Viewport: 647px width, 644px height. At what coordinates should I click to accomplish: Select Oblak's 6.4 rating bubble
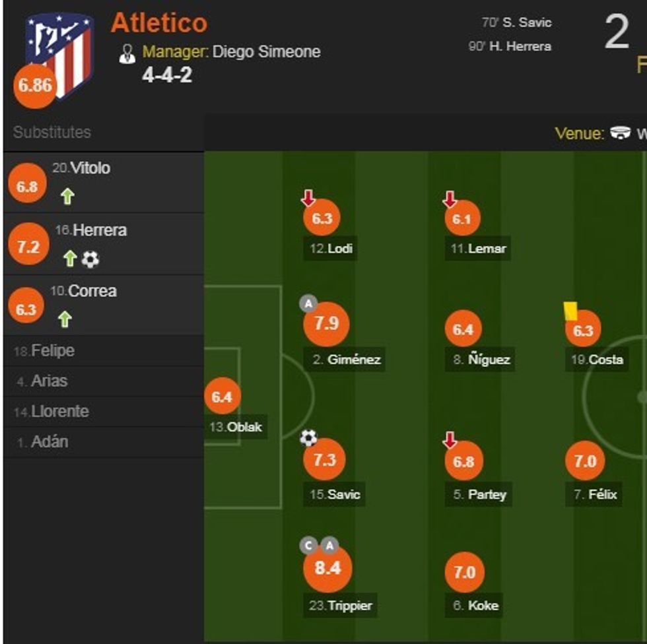[222, 397]
